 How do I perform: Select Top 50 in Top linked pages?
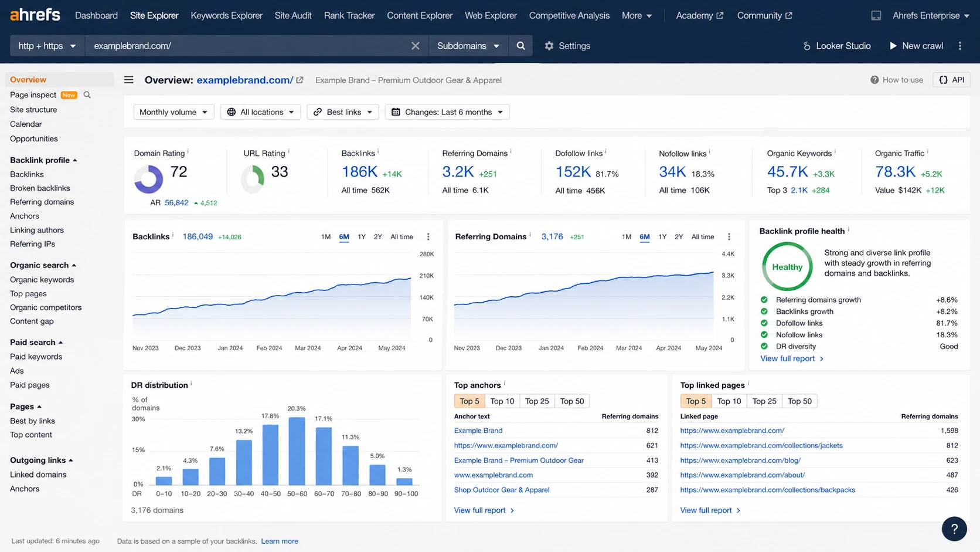click(x=799, y=401)
